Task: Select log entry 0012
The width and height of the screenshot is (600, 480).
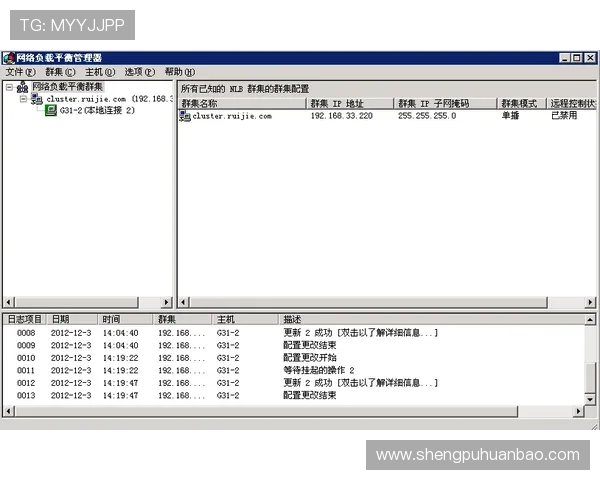Action: [x=294, y=383]
